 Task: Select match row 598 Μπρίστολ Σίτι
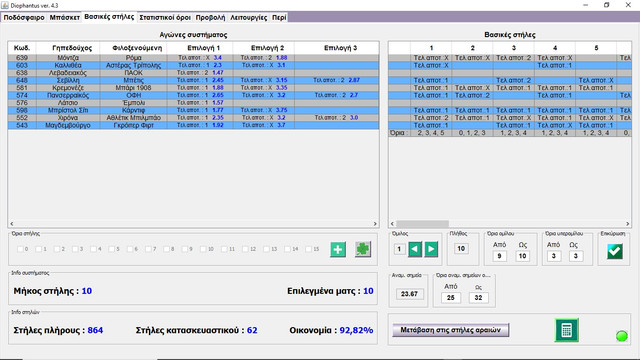click(x=193, y=110)
